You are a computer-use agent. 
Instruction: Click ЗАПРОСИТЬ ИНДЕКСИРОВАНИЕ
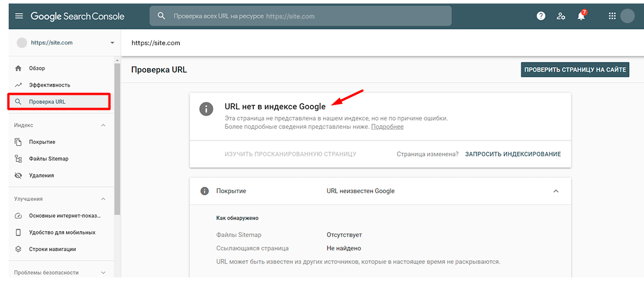[x=513, y=154]
